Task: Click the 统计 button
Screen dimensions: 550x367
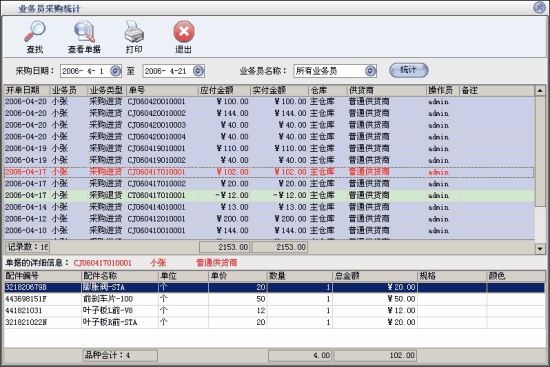Action: pos(409,70)
